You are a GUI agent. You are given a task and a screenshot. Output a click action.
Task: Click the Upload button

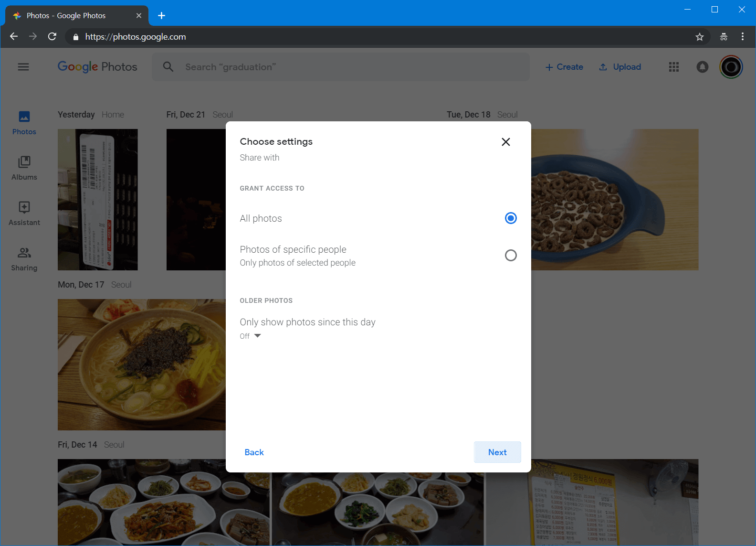click(620, 67)
